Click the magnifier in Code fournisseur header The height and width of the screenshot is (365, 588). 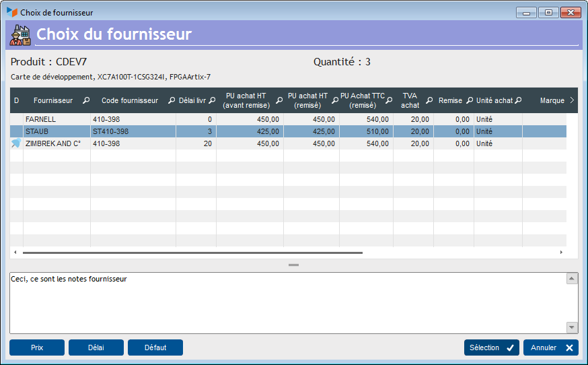coord(171,100)
